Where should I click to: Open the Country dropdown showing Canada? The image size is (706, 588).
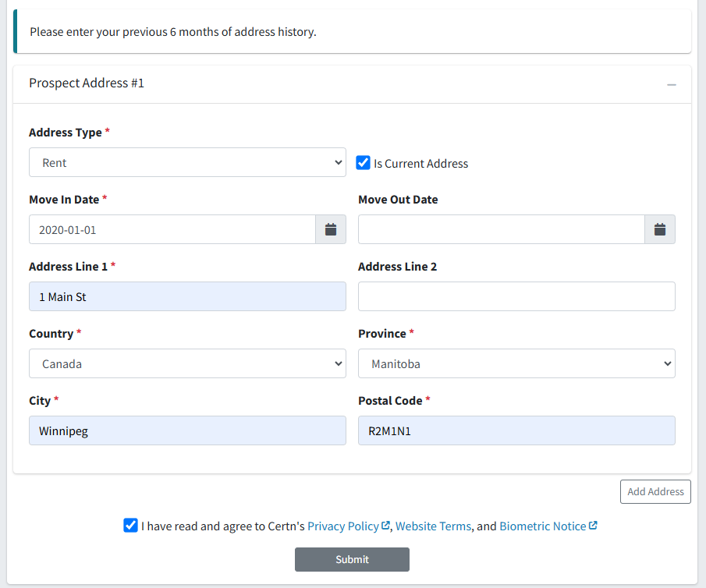point(187,363)
